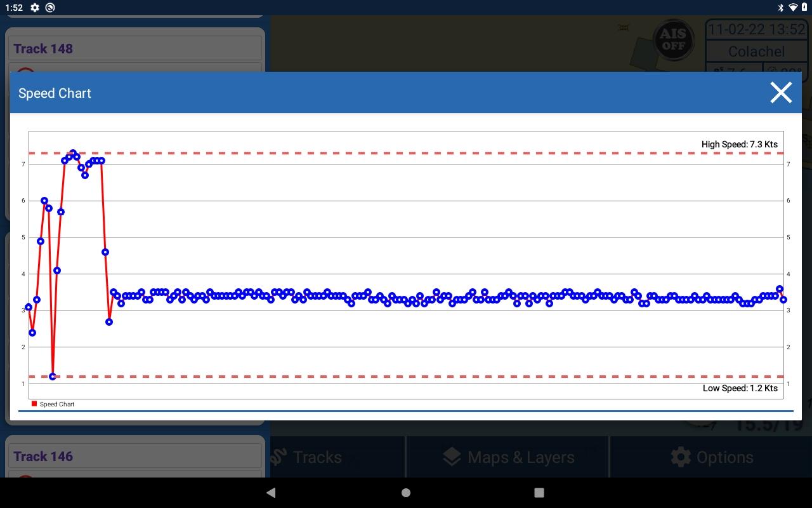Tap the Bluetooth status icon
This screenshot has width=812, height=508.
coord(781,8)
